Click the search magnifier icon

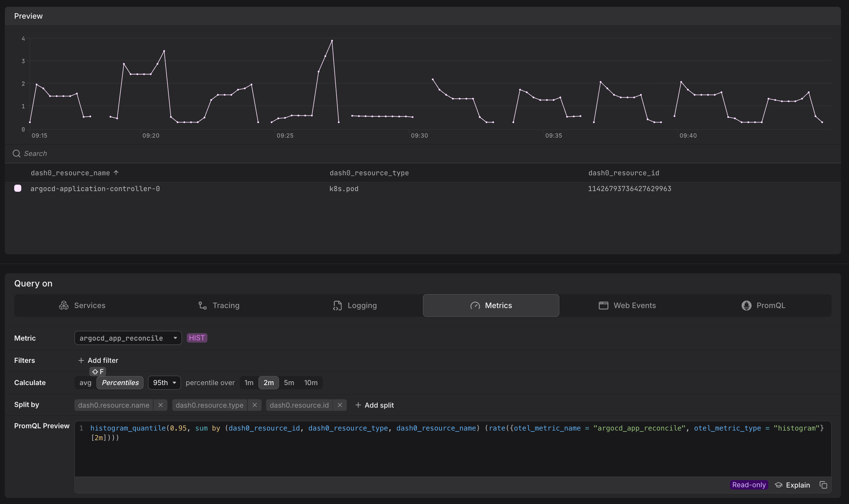(x=16, y=153)
